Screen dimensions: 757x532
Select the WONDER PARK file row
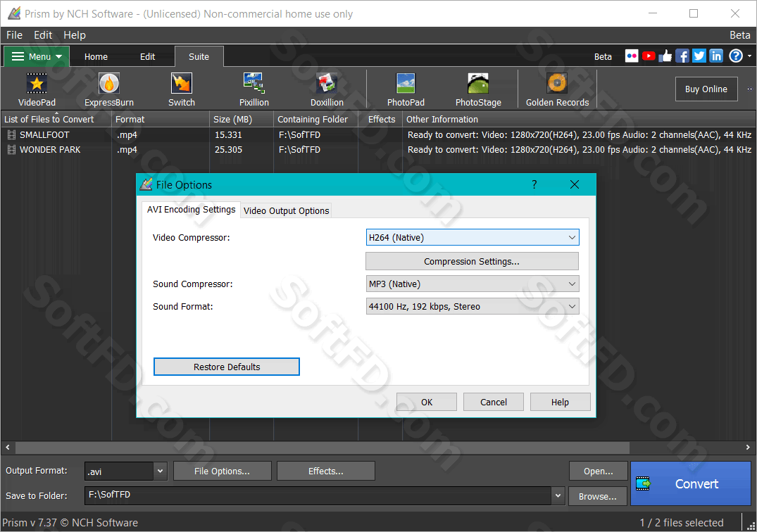(379, 149)
